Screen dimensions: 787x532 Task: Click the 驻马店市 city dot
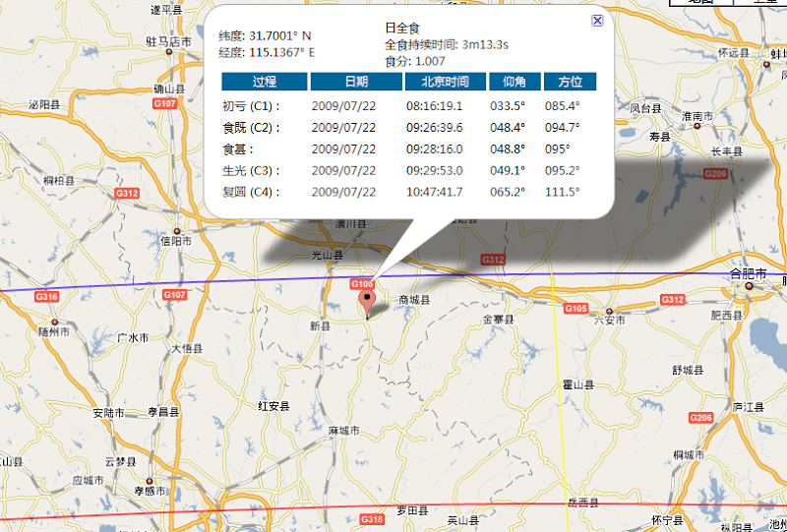pos(169,52)
